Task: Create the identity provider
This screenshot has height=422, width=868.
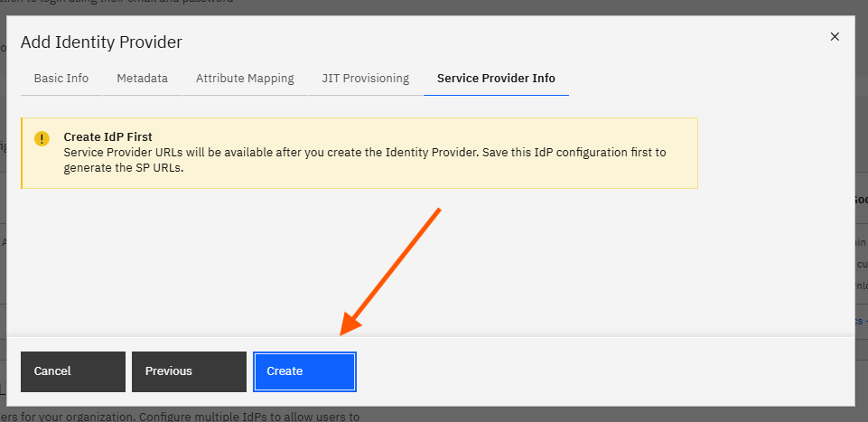Action: point(304,371)
